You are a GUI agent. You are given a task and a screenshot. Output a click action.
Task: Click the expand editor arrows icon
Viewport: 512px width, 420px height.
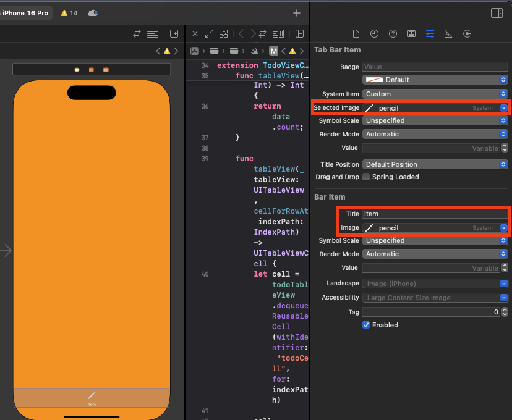pos(209,33)
